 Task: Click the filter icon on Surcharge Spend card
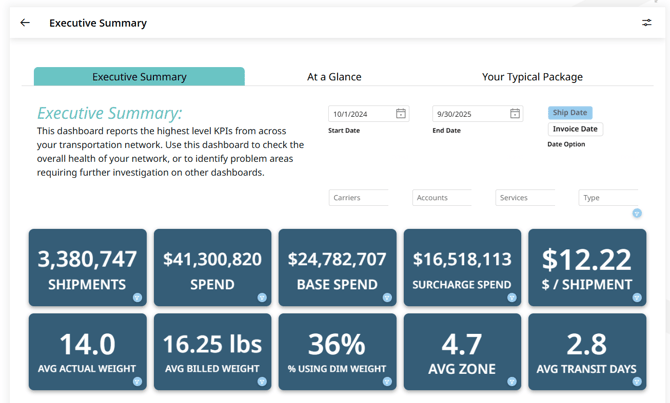tap(511, 297)
